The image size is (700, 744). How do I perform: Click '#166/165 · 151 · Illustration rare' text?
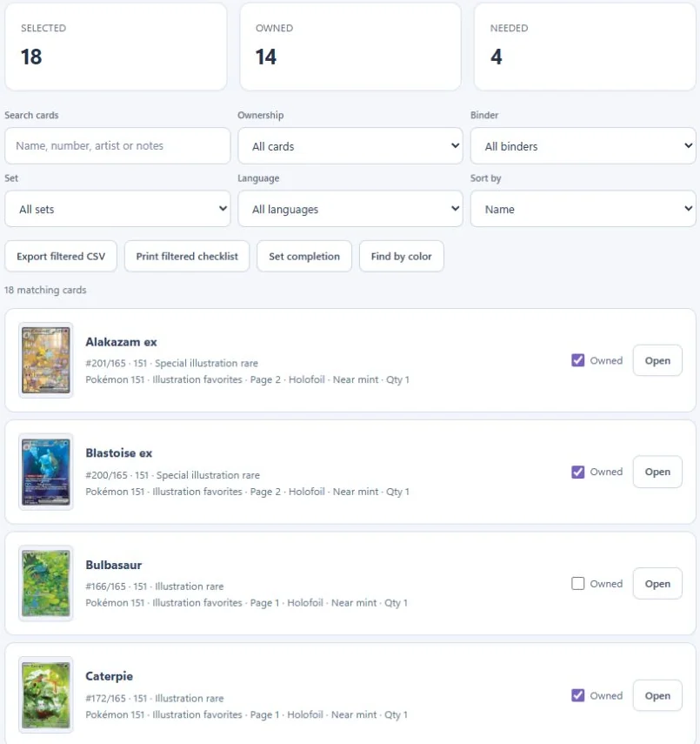pyautogui.click(x=154, y=586)
